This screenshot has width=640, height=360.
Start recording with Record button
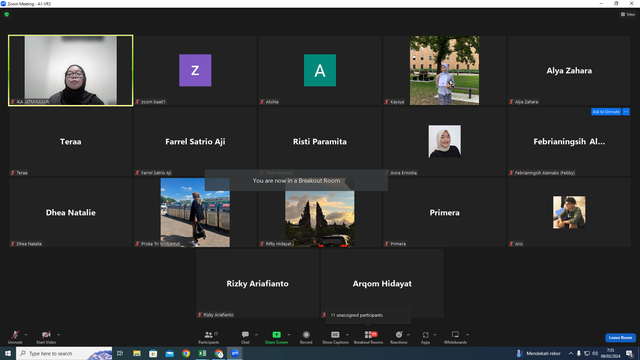[306, 337]
